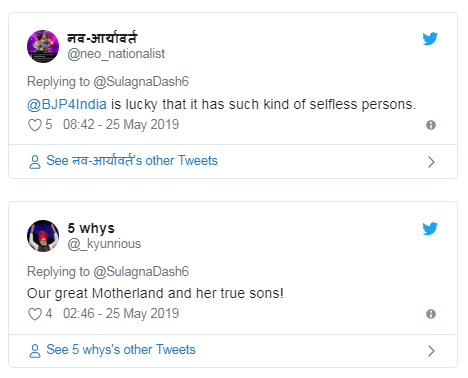Expand chevron for नव-आर्यावर्त's other Tweets
The width and height of the screenshot is (468, 378).
tap(431, 162)
